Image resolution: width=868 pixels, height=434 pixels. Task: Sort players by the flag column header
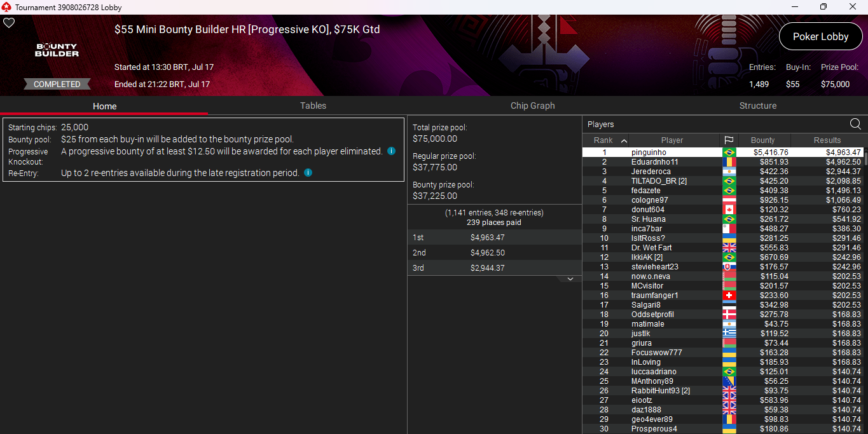tap(729, 140)
